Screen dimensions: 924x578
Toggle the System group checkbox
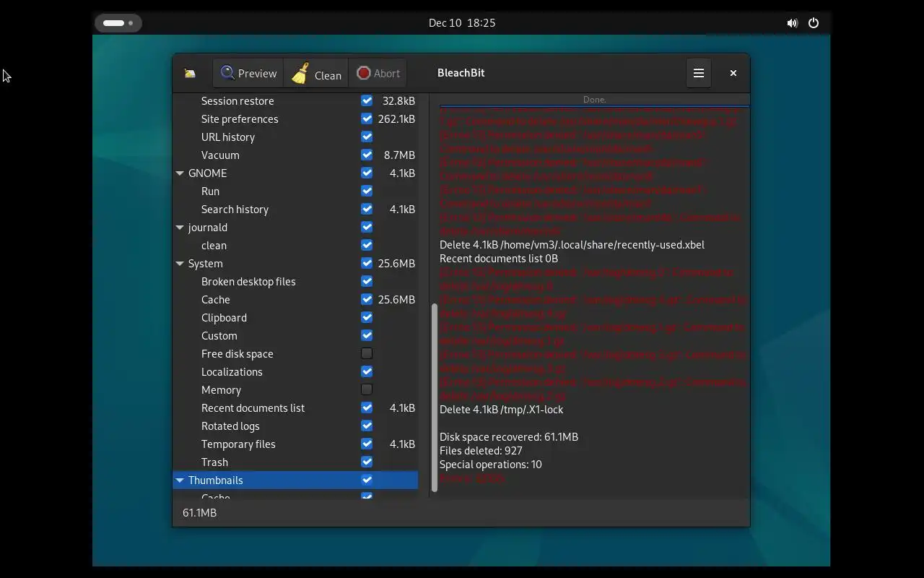[367, 263]
